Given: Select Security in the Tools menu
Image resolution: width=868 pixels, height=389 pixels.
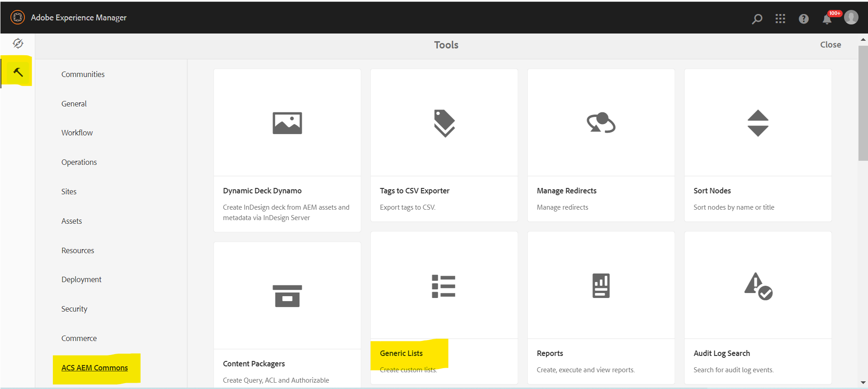Looking at the screenshot, I should click(x=74, y=309).
